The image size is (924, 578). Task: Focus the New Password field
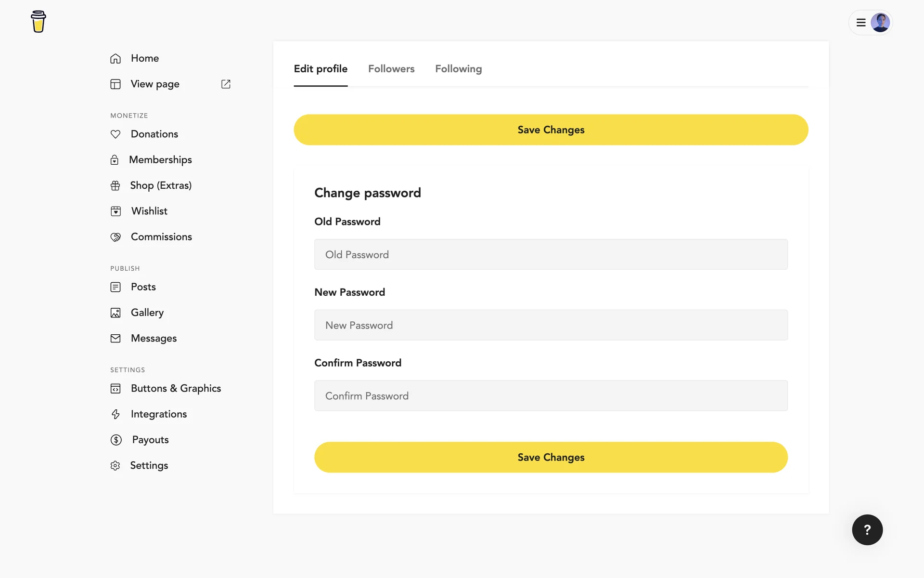coord(551,325)
